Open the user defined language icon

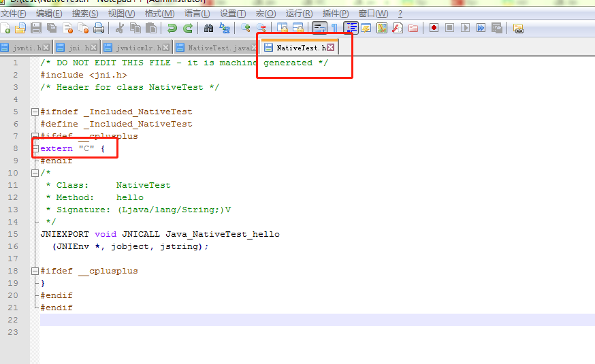click(366, 28)
